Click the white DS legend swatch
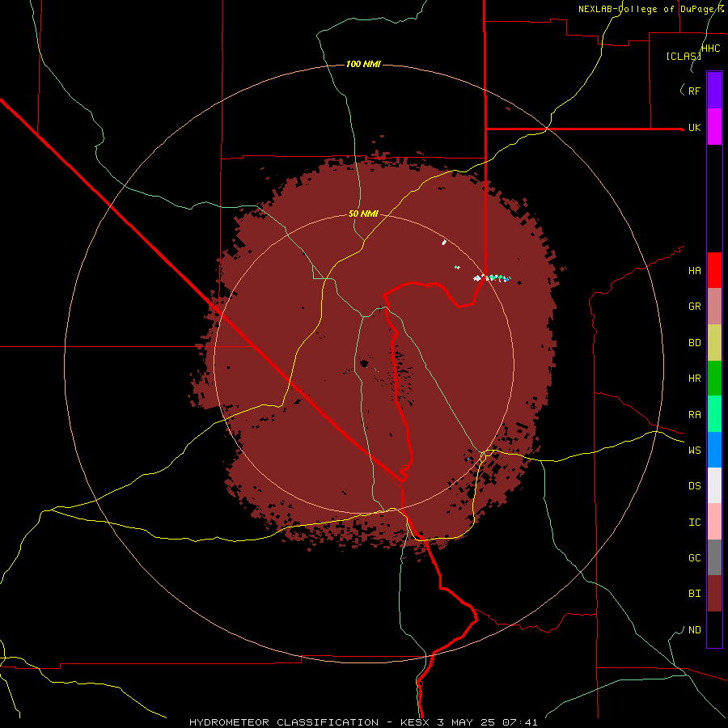Image resolution: width=728 pixels, height=728 pixels. (x=714, y=485)
